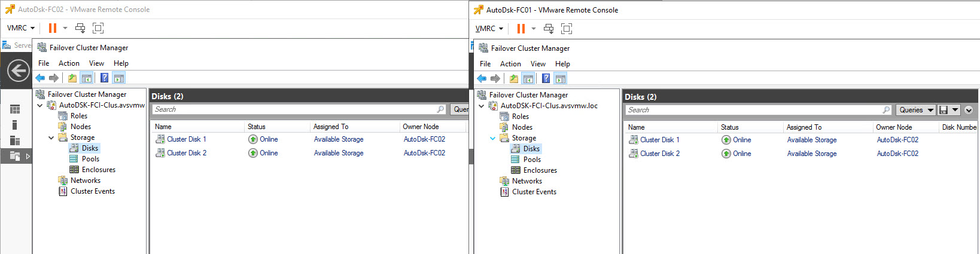Screen dimensions: 980x254
Task: Pause the AutoDsk-FC02 virtual machine
Action: 53,28
